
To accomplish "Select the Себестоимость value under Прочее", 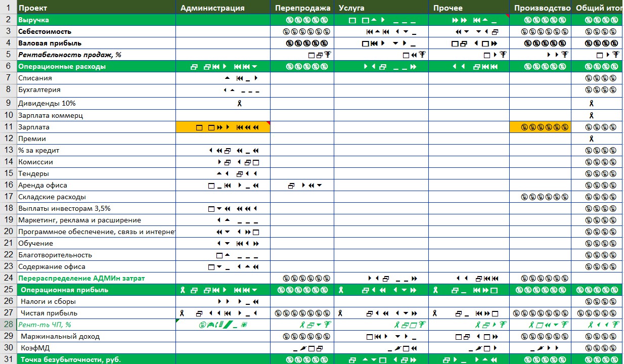I will [469, 31].
